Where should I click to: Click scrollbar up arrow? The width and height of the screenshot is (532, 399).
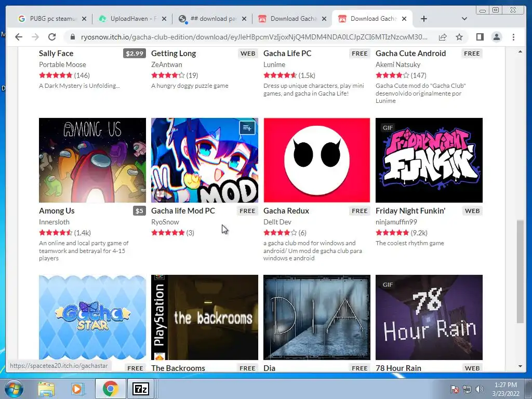click(520, 51)
